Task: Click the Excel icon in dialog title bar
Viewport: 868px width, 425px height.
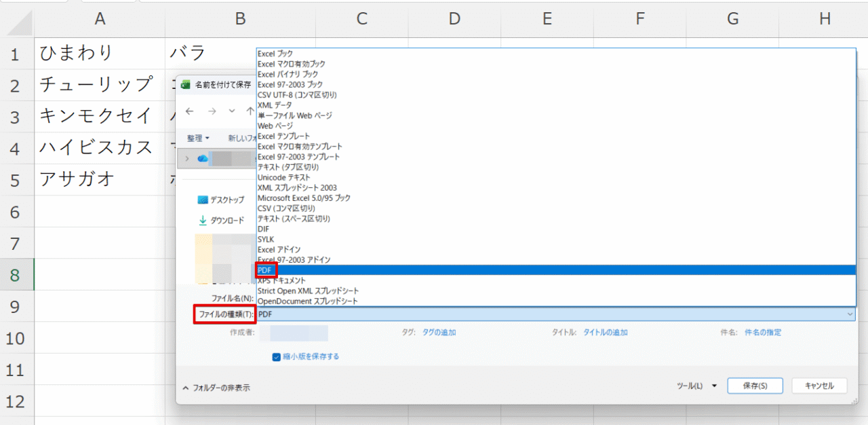Action: tap(185, 85)
